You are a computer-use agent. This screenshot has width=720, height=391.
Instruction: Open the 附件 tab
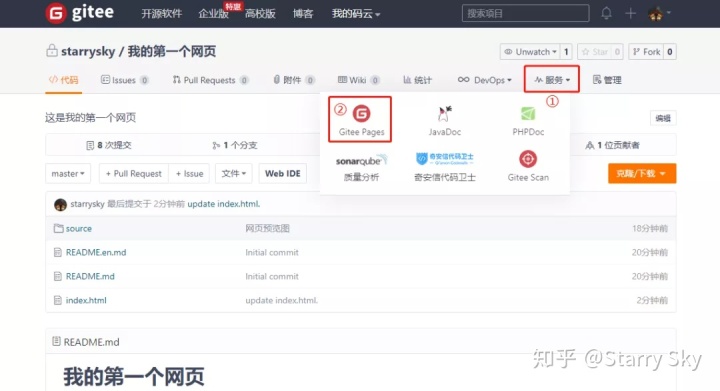(x=293, y=80)
